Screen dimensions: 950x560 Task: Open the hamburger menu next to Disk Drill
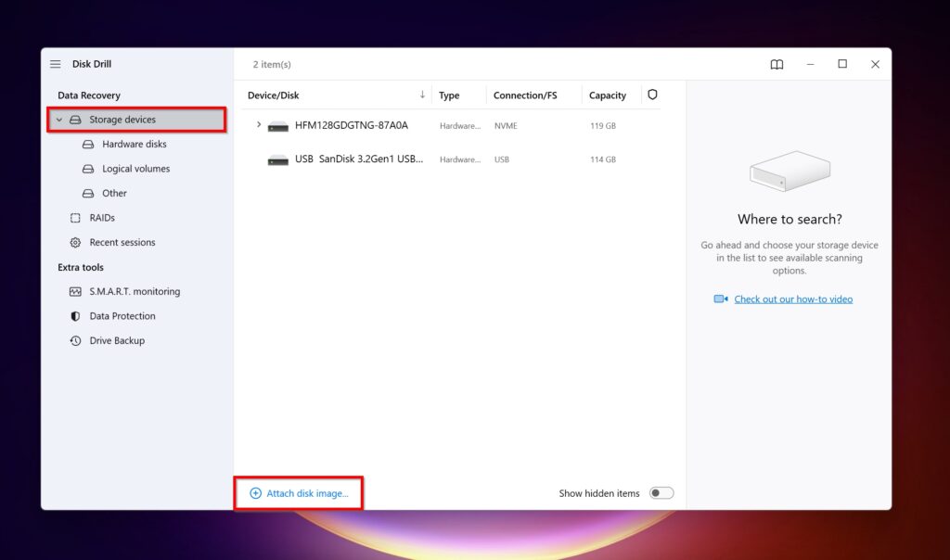tap(55, 63)
